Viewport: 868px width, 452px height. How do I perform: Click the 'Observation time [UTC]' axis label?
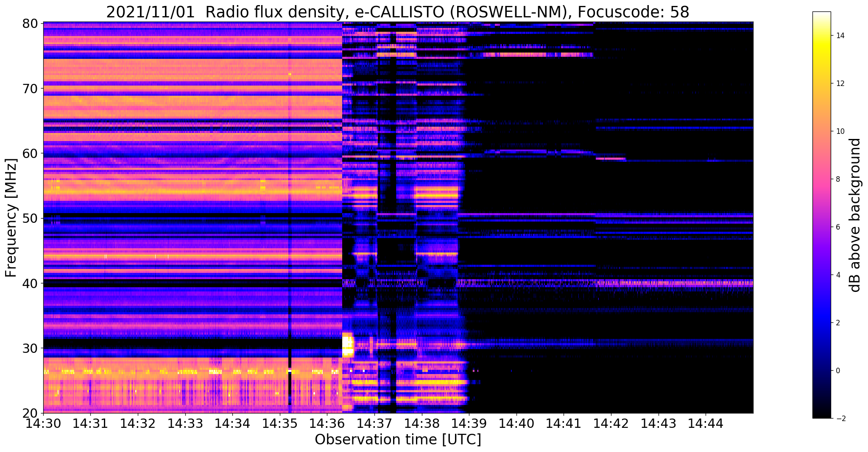398,440
